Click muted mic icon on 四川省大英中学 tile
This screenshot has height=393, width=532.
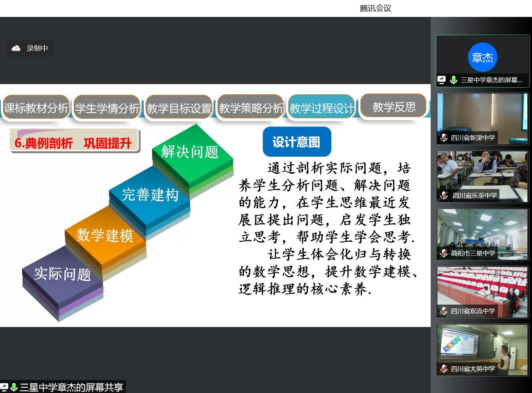[444, 369]
